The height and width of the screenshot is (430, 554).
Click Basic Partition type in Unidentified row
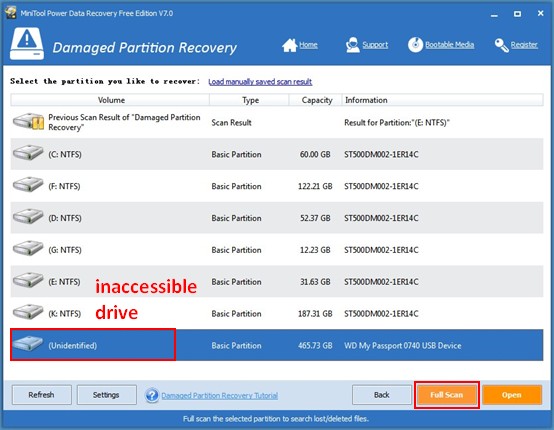coord(236,345)
